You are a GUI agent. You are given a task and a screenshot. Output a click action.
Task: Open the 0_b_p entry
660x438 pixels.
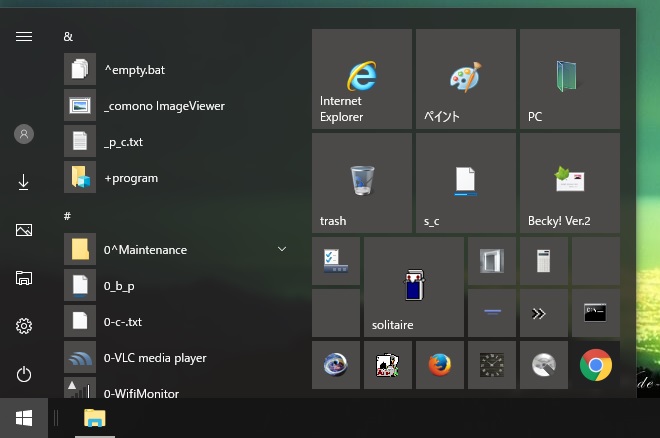click(x=177, y=286)
